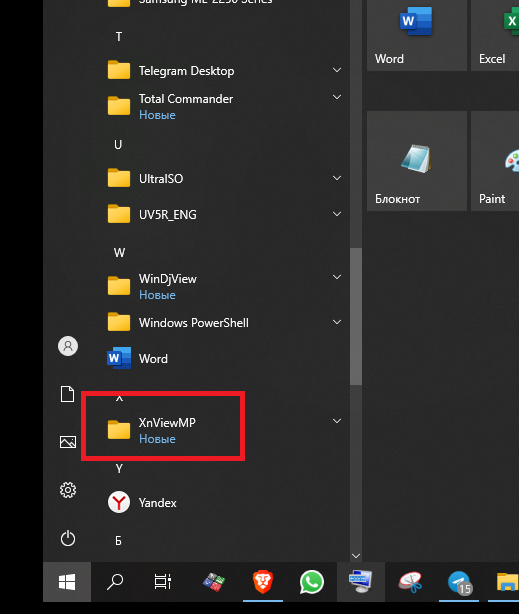
Task: Click the letter Б section header
Action: click(118, 541)
